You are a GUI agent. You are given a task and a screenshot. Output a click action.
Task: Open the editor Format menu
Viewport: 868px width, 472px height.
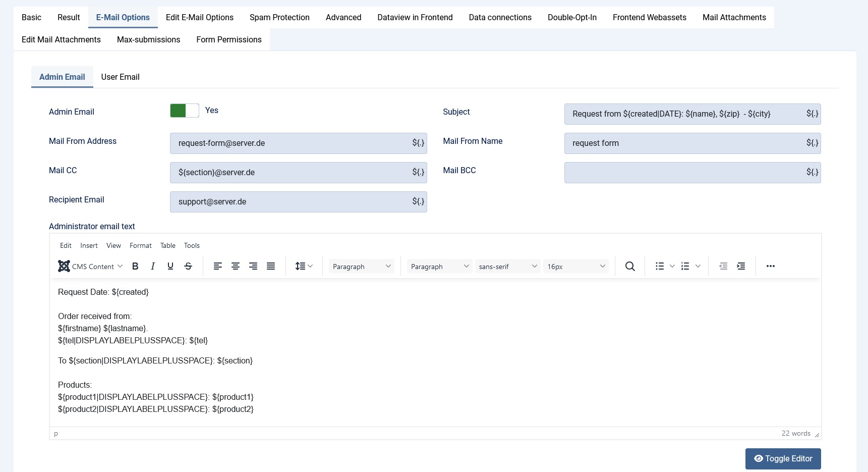pos(140,245)
